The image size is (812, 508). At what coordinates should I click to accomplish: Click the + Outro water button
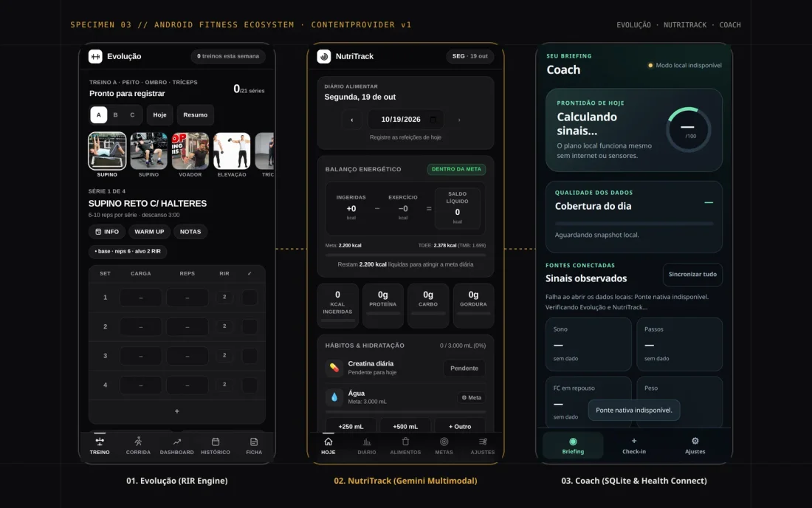[x=460, y=425]
